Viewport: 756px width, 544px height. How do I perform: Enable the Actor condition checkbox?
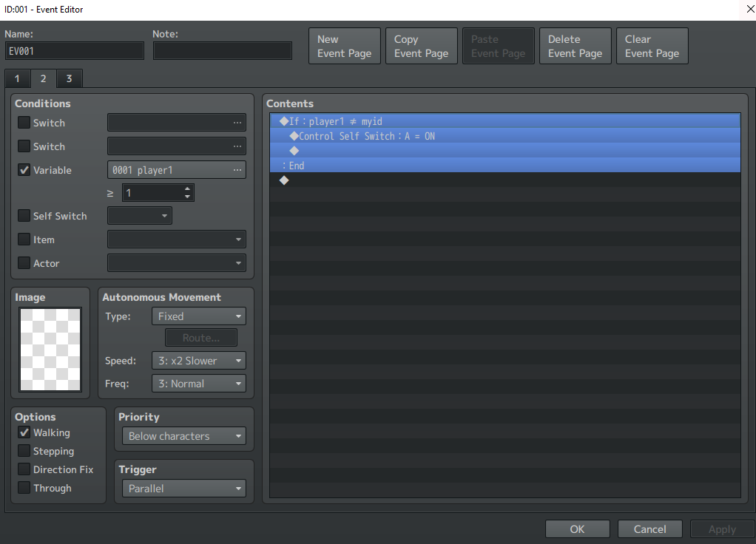[24, 262]
